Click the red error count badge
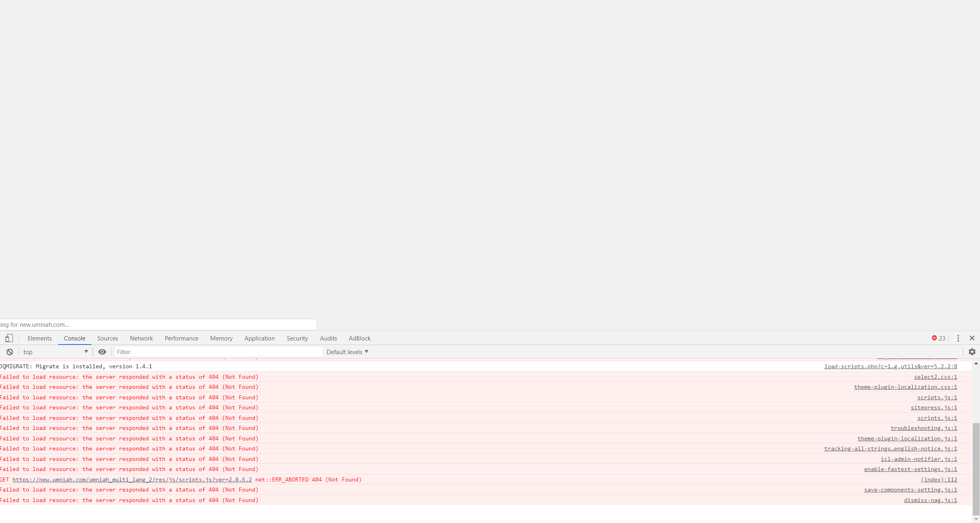980x523 pixels. point(938,338)
